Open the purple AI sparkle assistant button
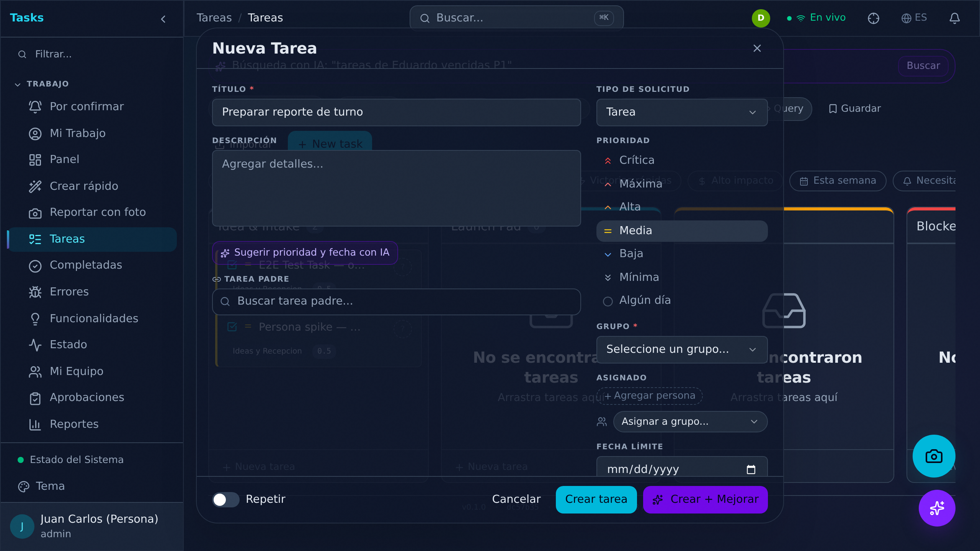The width and height of the screenshot is (980, 551). pyautogui.click(x=937, y=508)
